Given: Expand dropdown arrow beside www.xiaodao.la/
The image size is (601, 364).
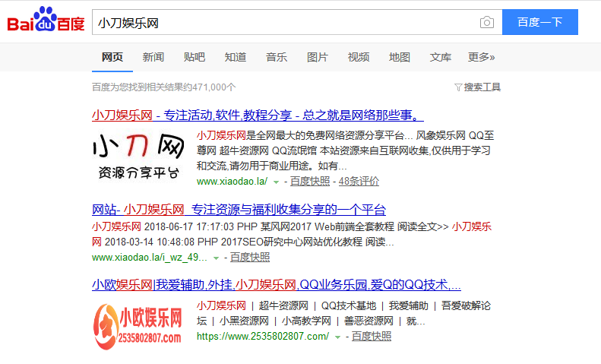Looking at the screenshot, I should (276, 182).
